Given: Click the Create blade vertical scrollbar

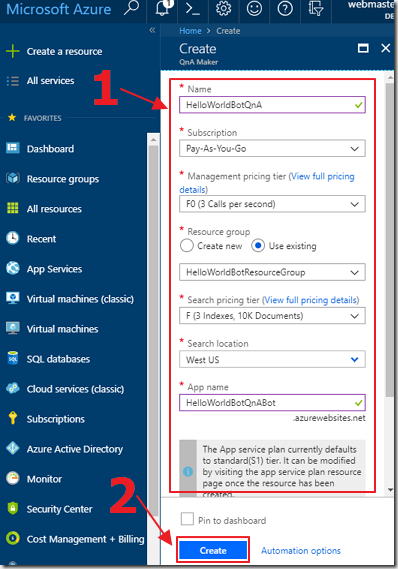Looking at the screenshot, I should [390, 240].
